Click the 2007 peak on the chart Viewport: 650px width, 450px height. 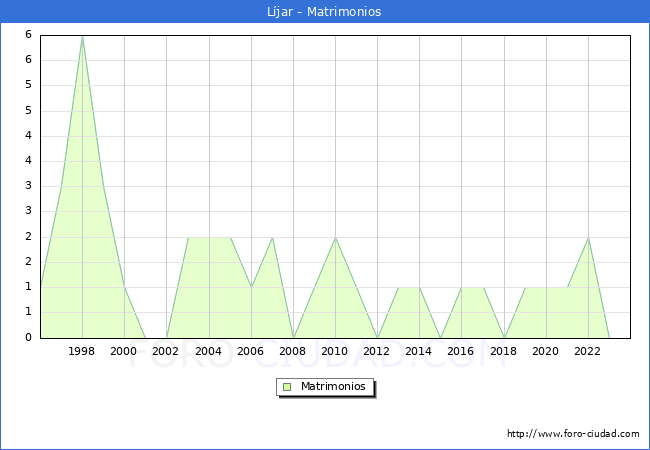[x=272, y=238]
